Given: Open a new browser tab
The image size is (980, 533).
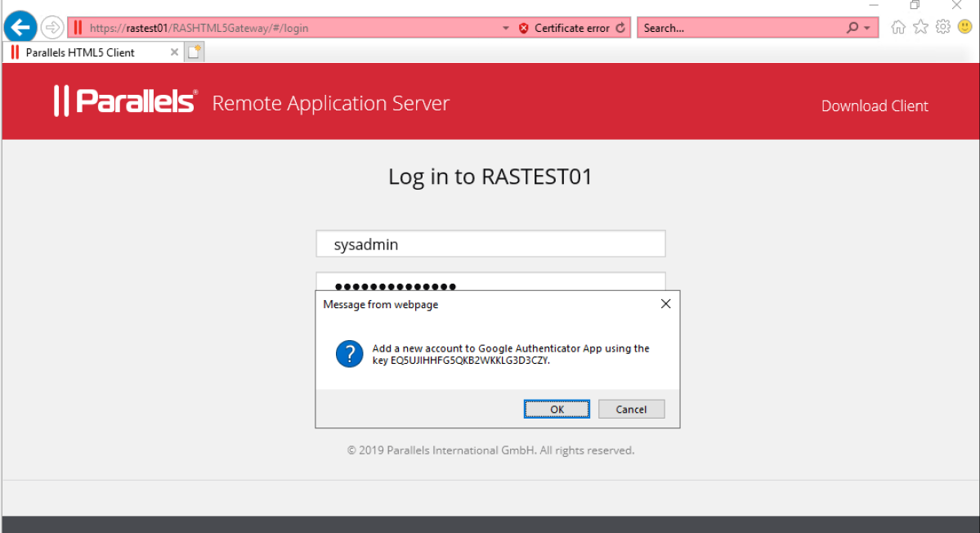Looking at the screenshot, I should pyautogui.click(x=195, y=52).
